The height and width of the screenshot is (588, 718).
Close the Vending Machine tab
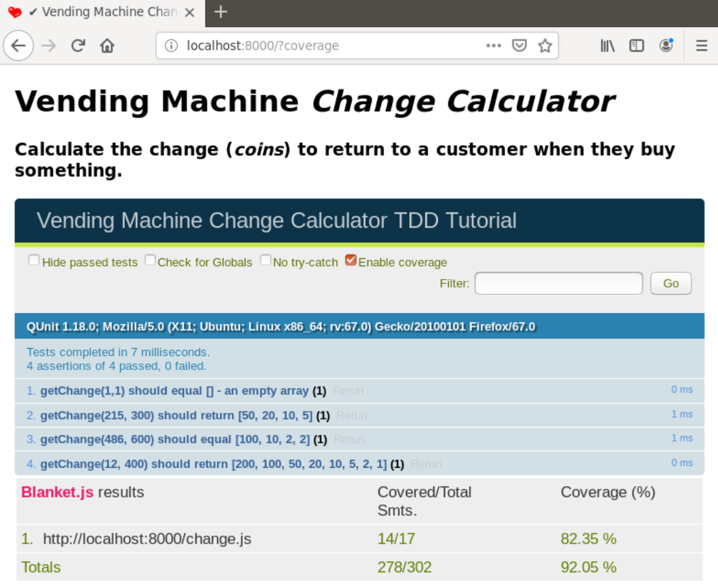click(x=189, y=12)
